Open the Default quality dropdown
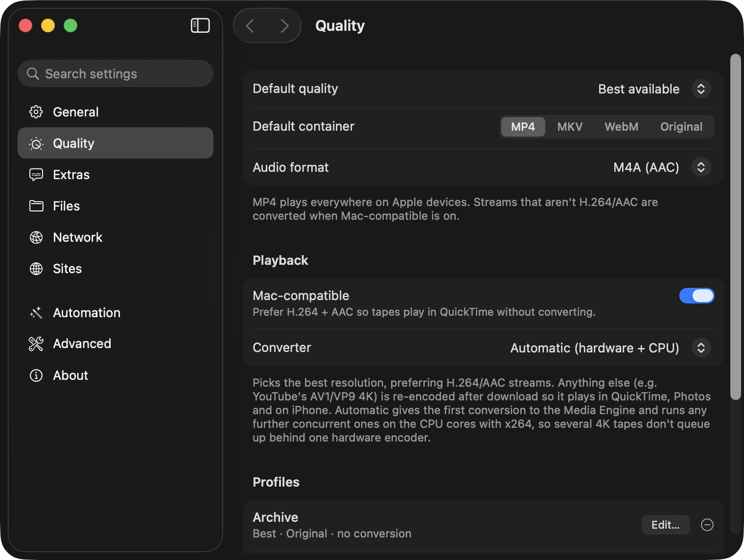Screen dimensions: 744x560 pos(701,89)
